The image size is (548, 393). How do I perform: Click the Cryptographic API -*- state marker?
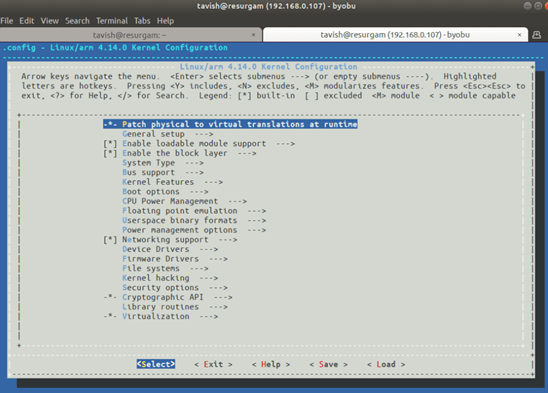pyautogui.click(x=110, y=297)
